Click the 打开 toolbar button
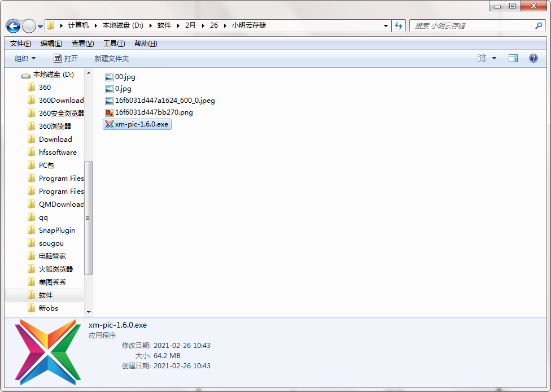Screen dimensions: 551x392 (65, 58)
